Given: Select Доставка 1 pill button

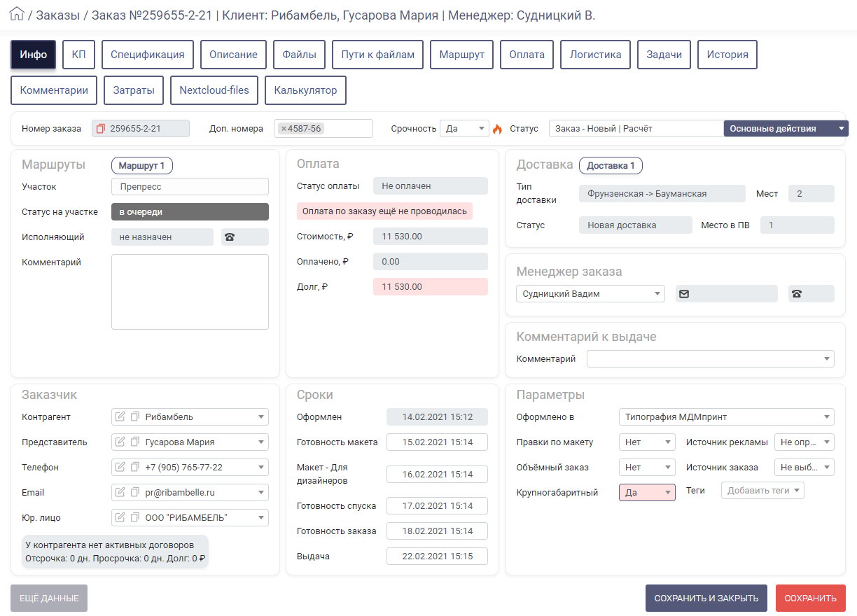Looking at the screenshot, I should [611, 166].
